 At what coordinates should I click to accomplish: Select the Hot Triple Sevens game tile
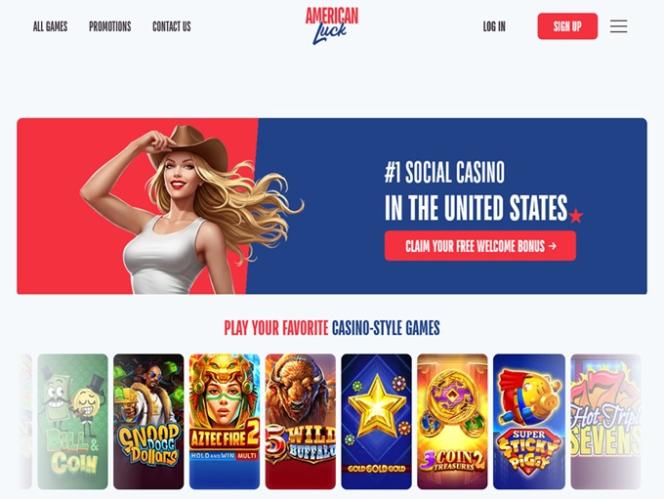tap(606, 421)
